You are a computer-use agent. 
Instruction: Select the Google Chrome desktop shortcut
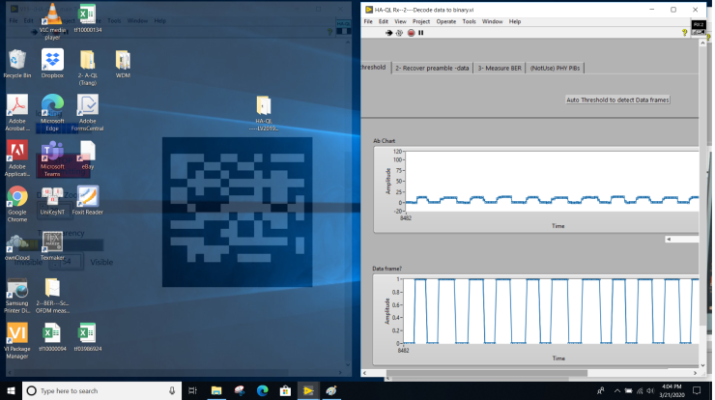click(x=17, y=204)
